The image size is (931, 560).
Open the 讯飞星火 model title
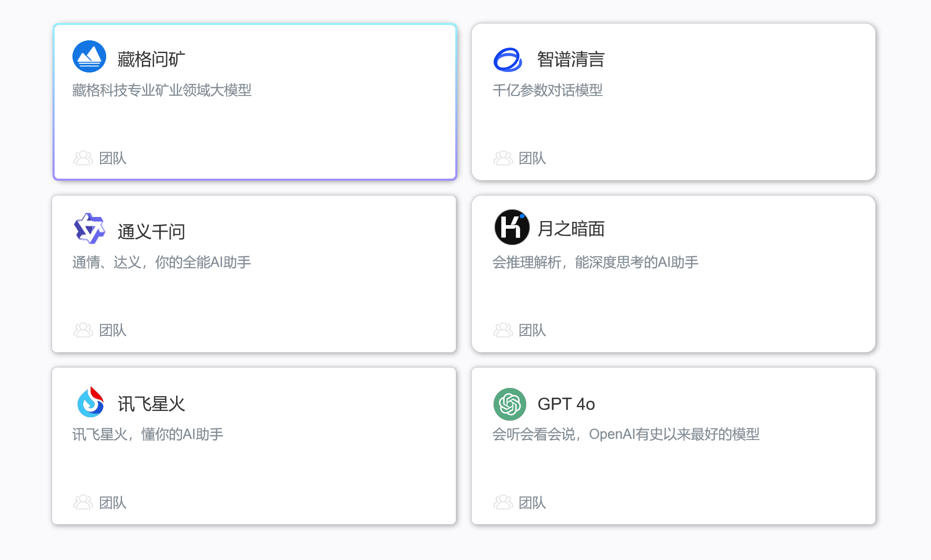click(152, 404)
